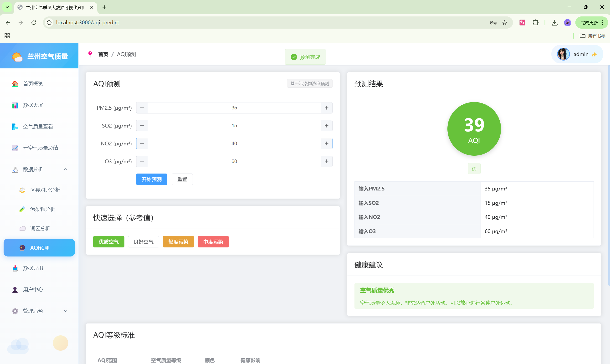610x364 pixels.
Task: Click the cloud icon for 词云分析
Action: [x=22, y=229]
